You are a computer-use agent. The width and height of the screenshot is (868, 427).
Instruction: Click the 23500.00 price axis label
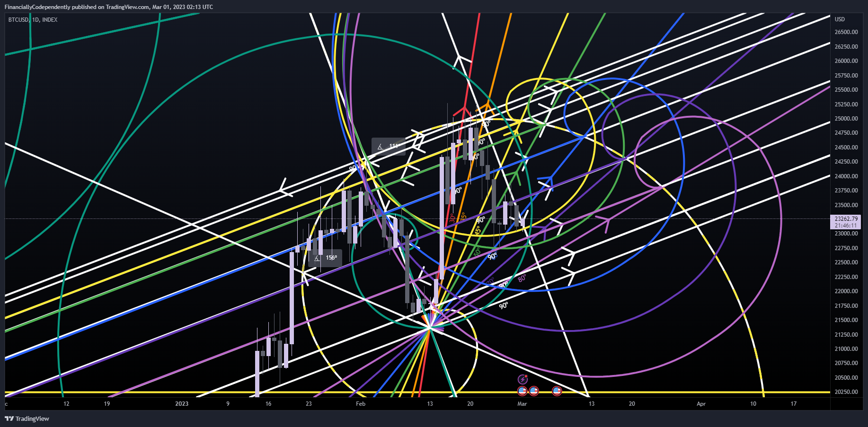point(846,205)
